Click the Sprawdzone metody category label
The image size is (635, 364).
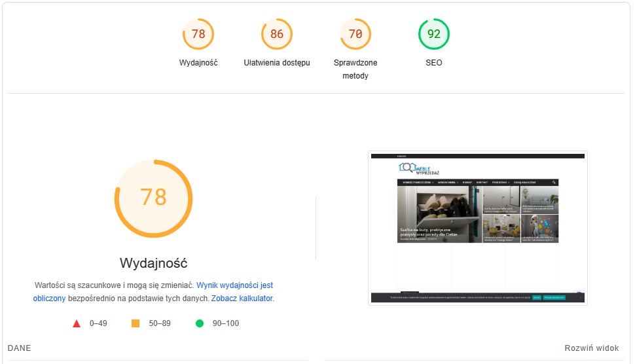click(355, 69)
